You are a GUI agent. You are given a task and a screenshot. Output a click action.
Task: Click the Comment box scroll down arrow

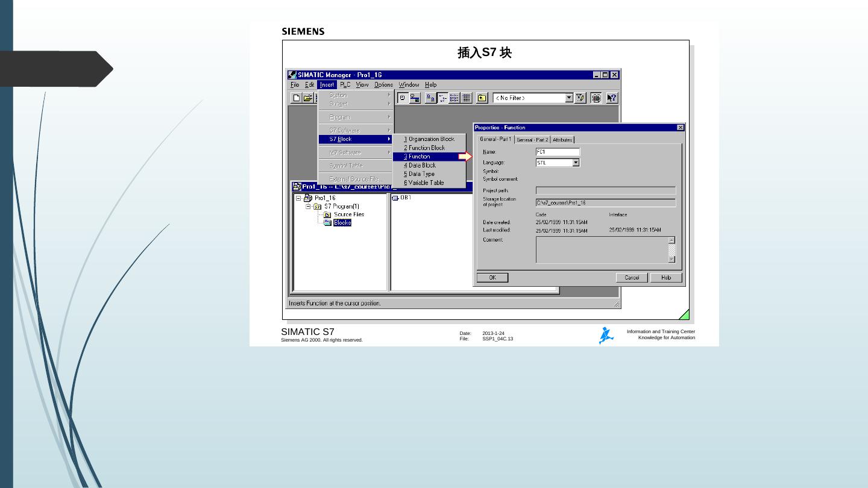click(x=672, y=259)
